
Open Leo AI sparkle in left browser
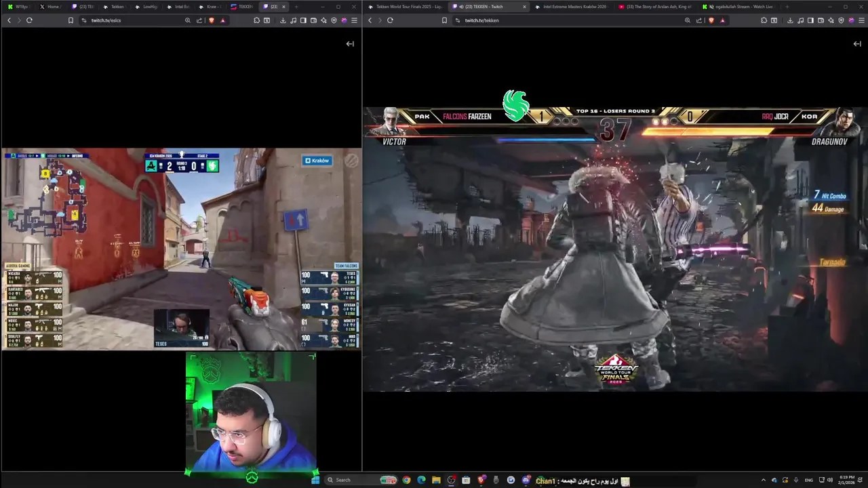[323, 20]
